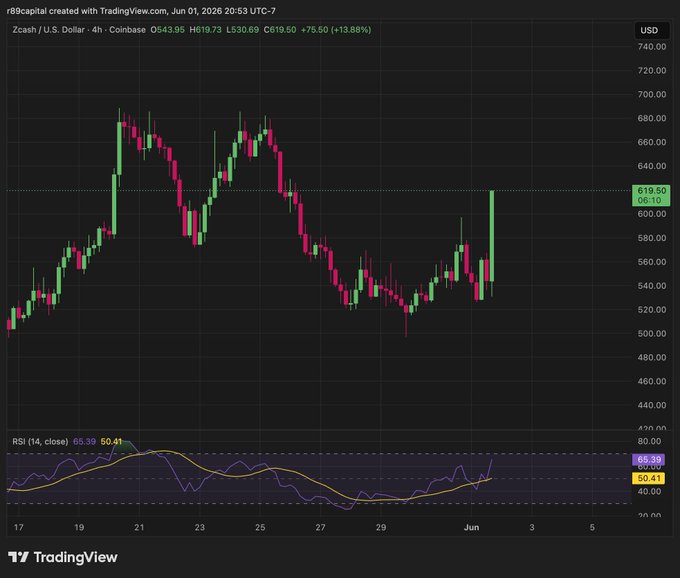The image size is (680, 578).
Task: Click the high value H619.73
Action: pyautogui.click(x=206, y=30)
